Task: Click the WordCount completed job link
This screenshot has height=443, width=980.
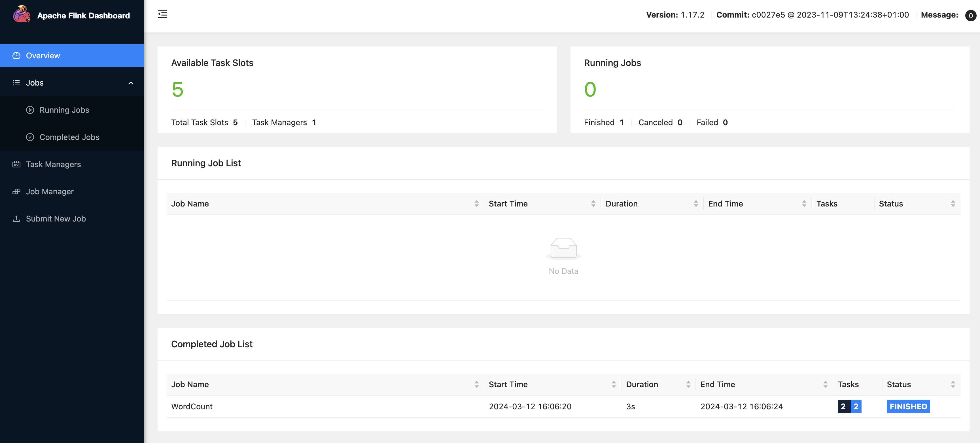Action: (191, 406)
